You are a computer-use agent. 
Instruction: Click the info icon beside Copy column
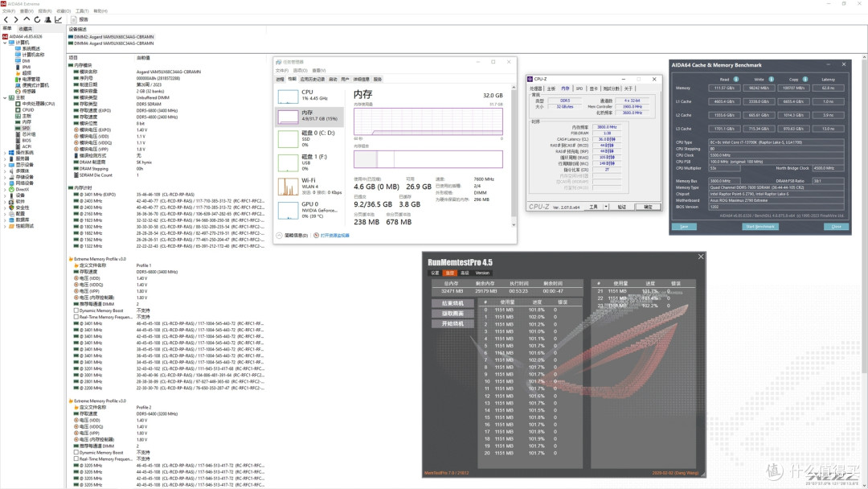coord(805,79)
